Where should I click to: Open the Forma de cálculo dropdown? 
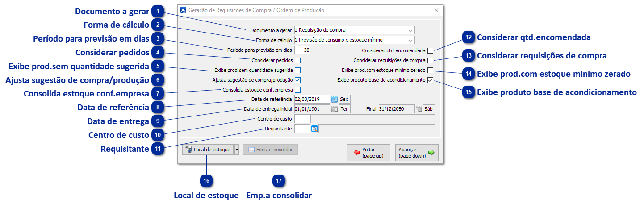point(410,40)
